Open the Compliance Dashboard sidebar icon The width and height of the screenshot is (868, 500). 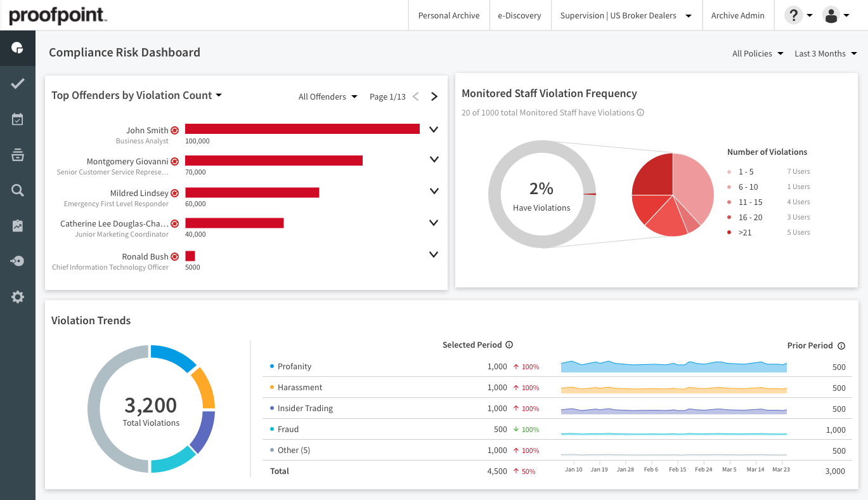coord(17,48)
